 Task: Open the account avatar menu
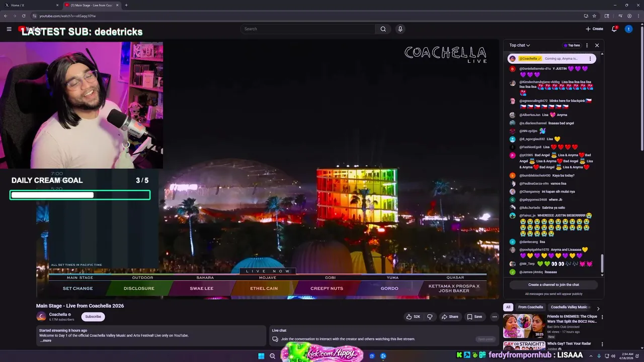coord(628,29)
